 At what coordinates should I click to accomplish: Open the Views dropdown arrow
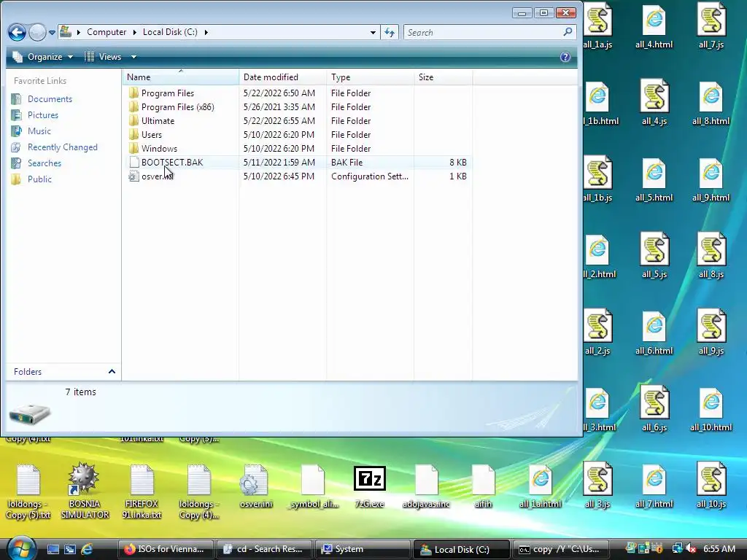(133, 57)
